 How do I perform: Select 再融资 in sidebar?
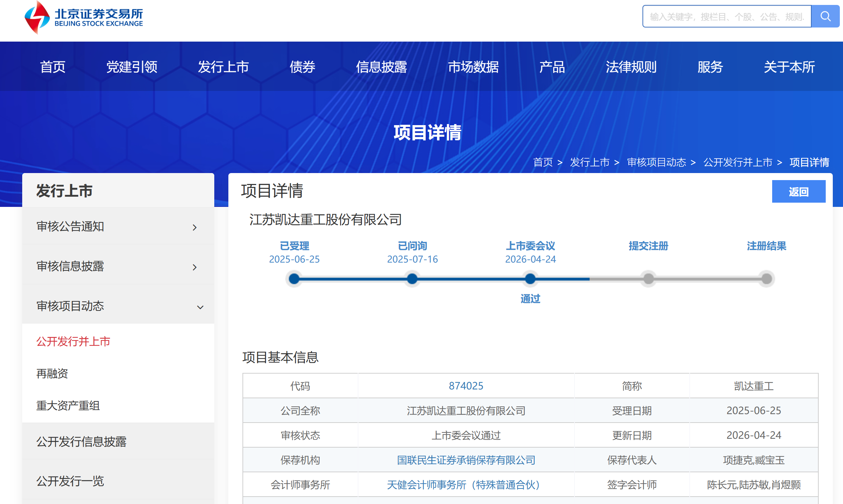pos(52,374)
